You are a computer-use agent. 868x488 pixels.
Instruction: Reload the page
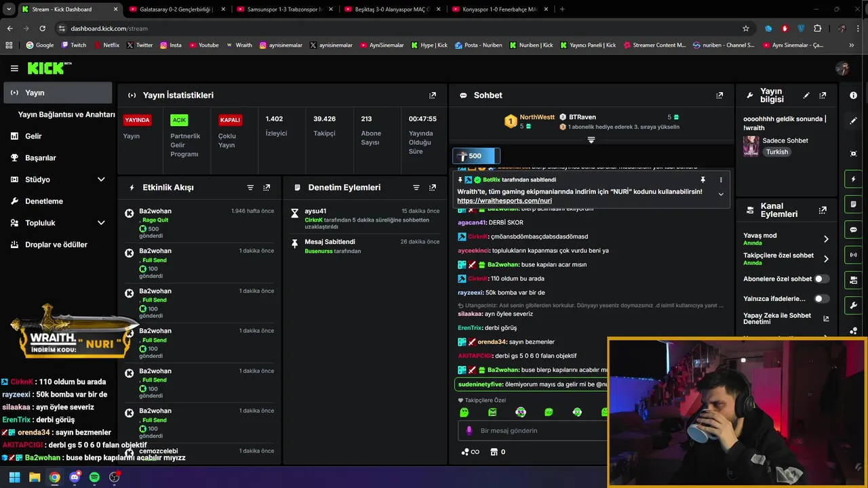(x=42, y=28)
